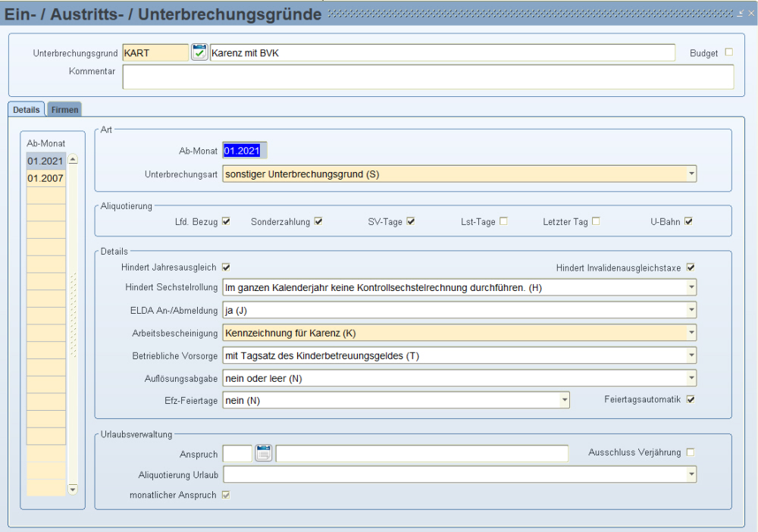Viewport: 758px width, 532px height.
Task: Select the Details tab
Action: coord(27,110)
